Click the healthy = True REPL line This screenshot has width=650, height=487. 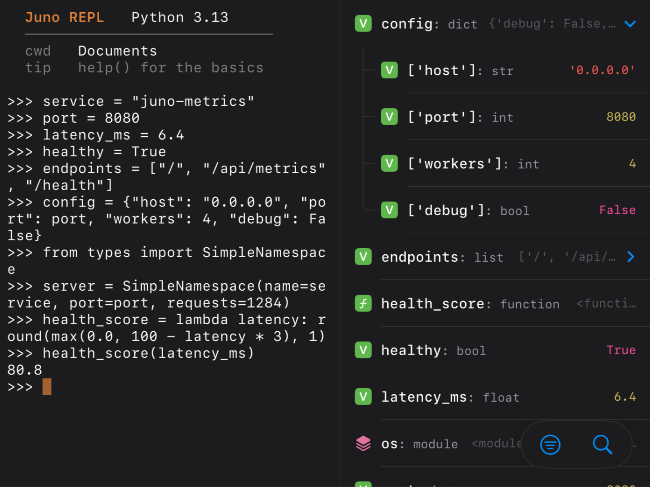87,152
